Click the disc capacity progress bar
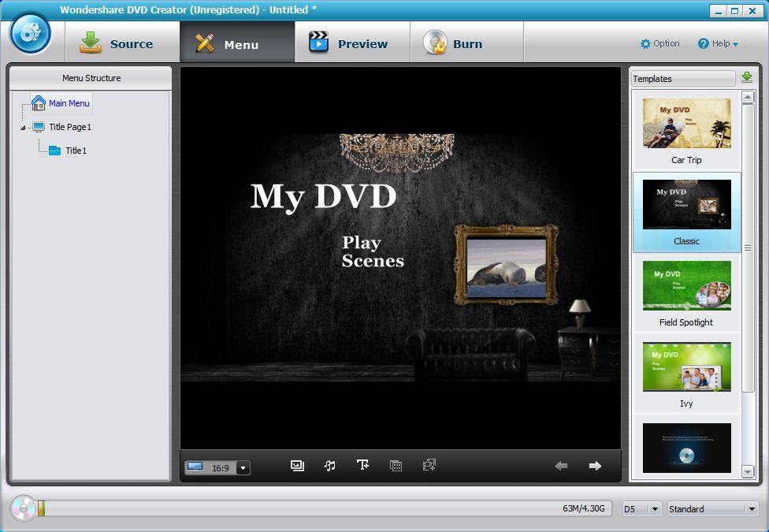Image resolution: width=769 pixels, height=532 pixels. click(315, 509)
